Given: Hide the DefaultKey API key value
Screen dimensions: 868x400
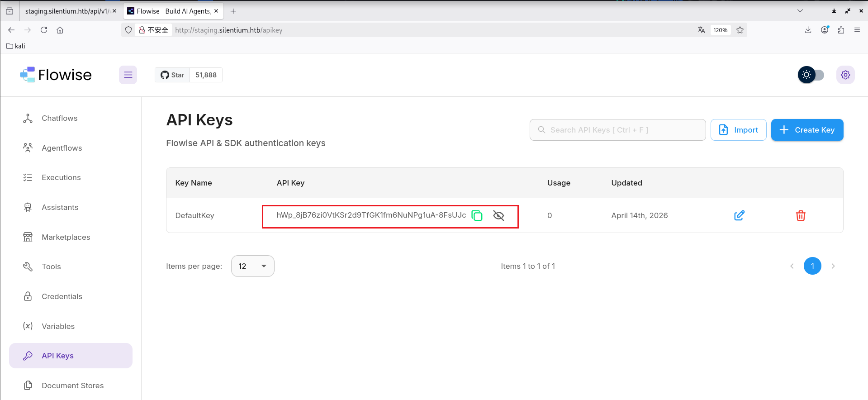Looking at the screenshot, I should click(x=498, y=215).
